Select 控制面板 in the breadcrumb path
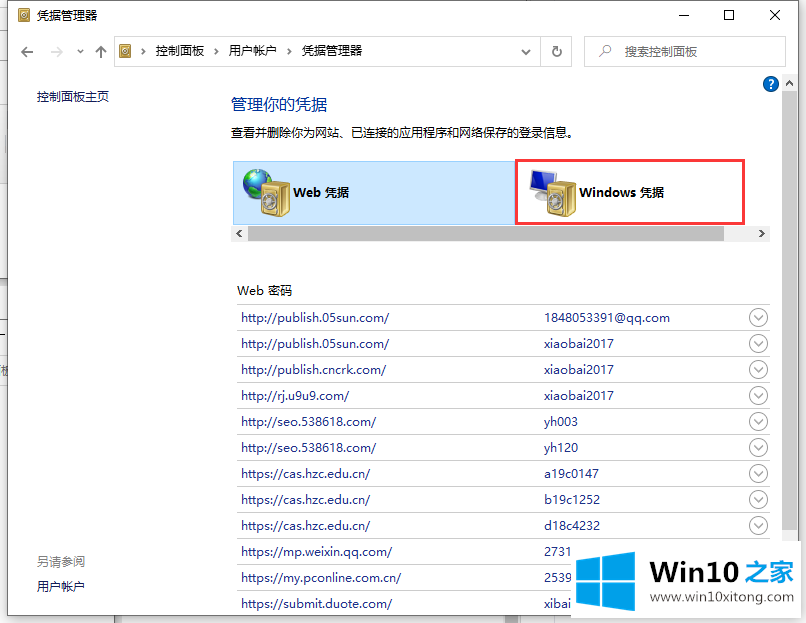The width and height of the screenshot is (806, 623). (180, 51)
